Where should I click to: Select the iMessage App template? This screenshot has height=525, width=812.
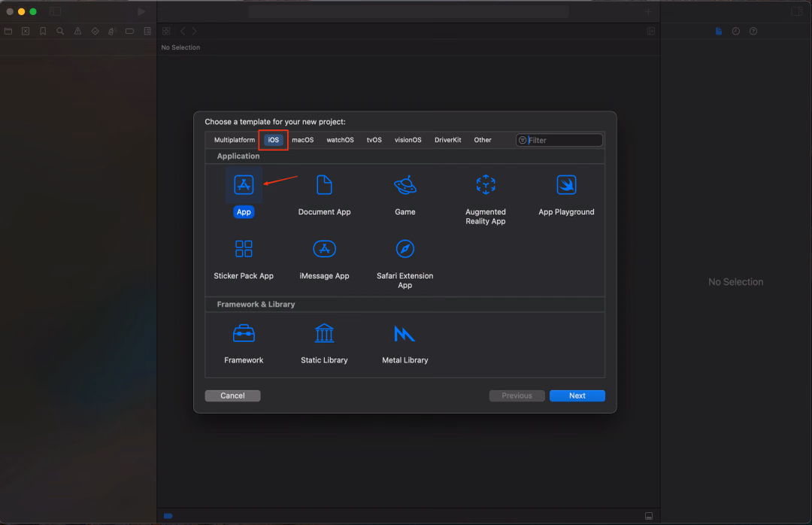pos(324,249)
